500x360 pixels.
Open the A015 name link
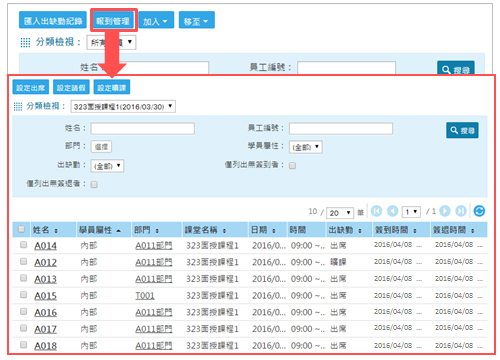coord(45,296)
